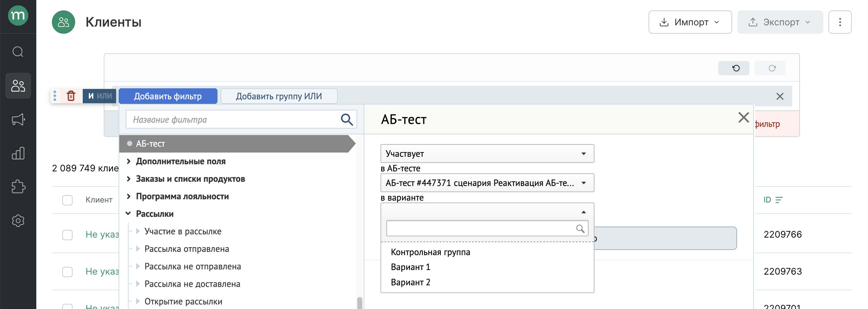
Task: Open the first Не указ client link
Action: click(102, 234)
